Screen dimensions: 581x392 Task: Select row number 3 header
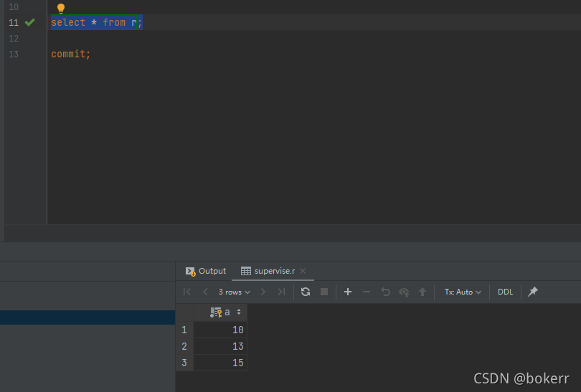(184, 363)
